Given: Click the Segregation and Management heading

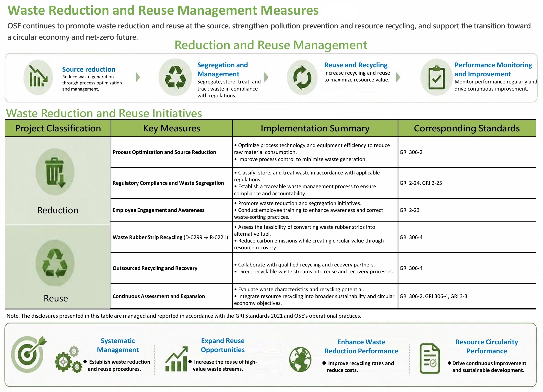Looking at the screenshot, I should pyautogui.click(x=223, y=69).
